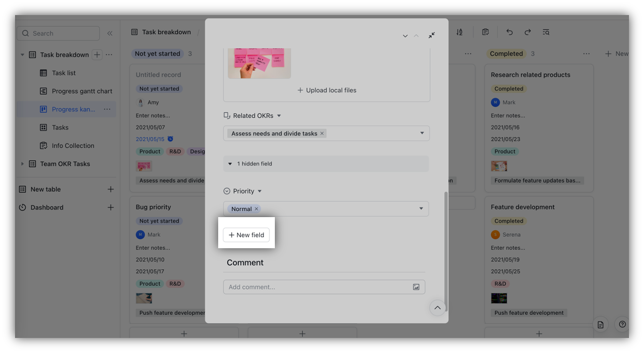Click the image attachment icon in the comment box
Screen dimensions: 644x353
pos(416,287)
